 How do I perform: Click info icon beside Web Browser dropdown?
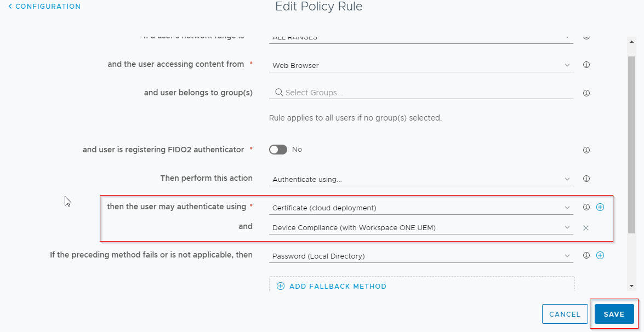click(586, 65)
